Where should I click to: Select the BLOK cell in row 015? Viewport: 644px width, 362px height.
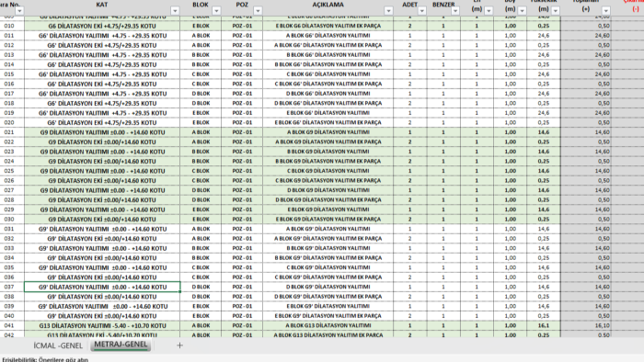(201, 74)
